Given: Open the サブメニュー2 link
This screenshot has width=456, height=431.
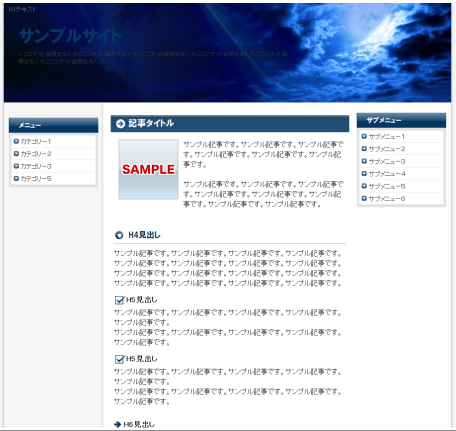Looking at the screenshot, I should (x=387, y=149).
